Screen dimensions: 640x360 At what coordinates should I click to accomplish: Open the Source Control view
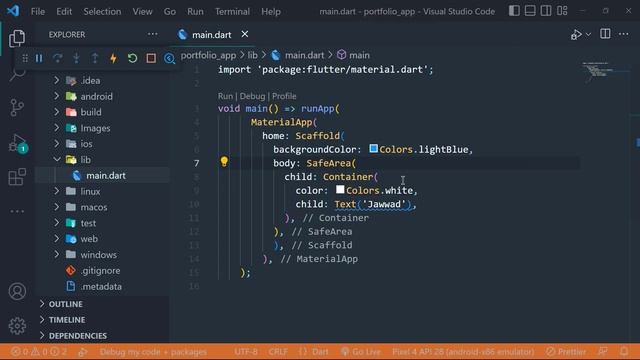[x=17, y=108]
